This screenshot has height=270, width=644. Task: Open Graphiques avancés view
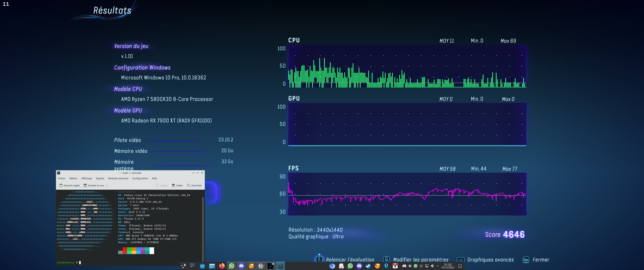click(490, 260)
